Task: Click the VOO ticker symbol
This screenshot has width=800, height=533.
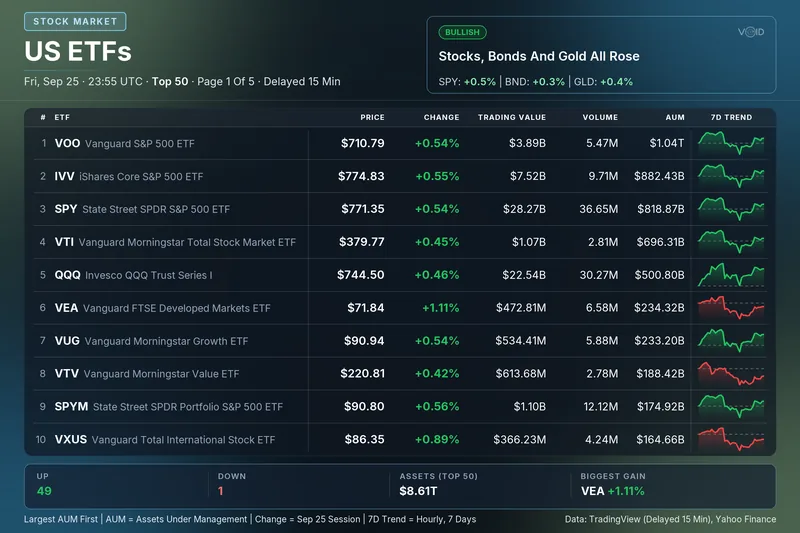Action: pyautogui.click(x=67, y=143)
